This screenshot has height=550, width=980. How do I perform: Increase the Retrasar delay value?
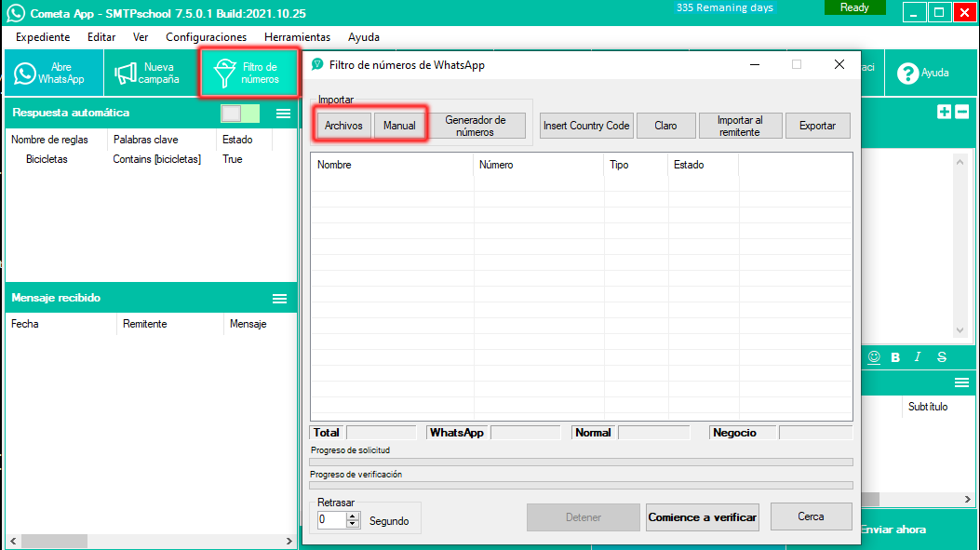tap(353, 516)
